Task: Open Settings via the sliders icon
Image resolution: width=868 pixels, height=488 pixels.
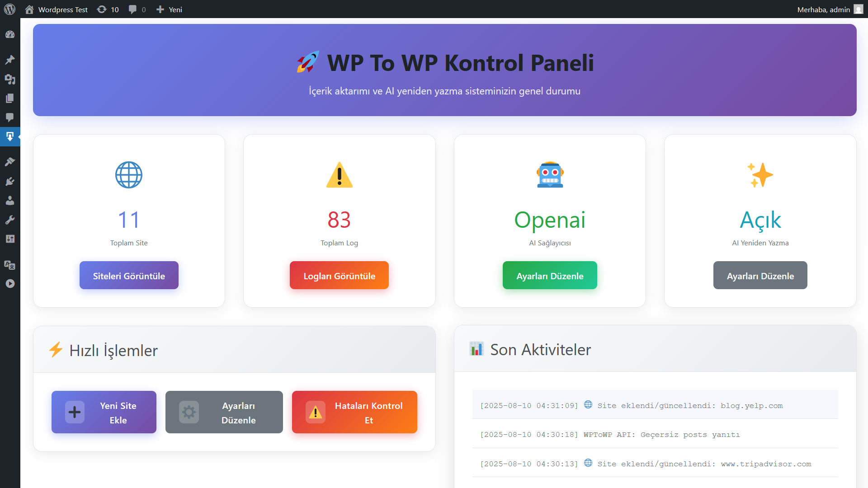Action: click(10, 239)
